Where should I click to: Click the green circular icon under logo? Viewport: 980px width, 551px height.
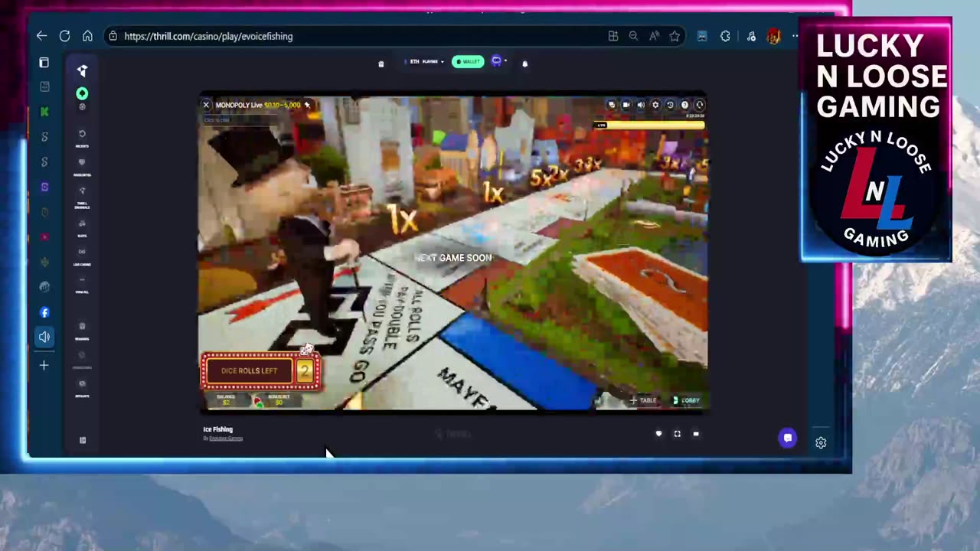pos(82,93)
